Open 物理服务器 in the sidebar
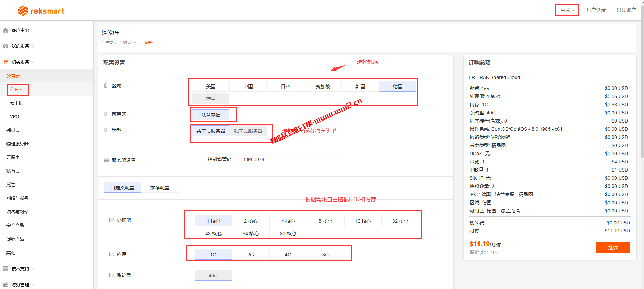The image size is (644, 289). [18, 144]
